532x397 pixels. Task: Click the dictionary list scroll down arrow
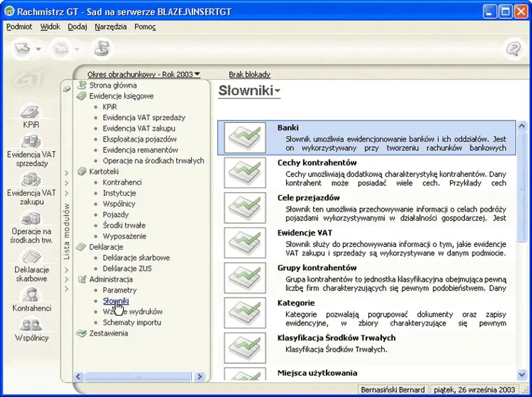click(x=522, y=374)
